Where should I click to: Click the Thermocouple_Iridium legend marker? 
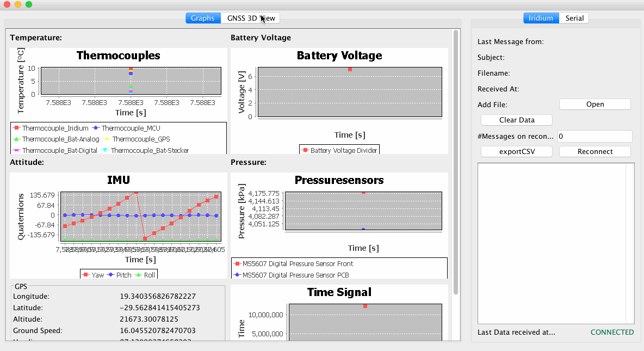click(x=16, y=128)
